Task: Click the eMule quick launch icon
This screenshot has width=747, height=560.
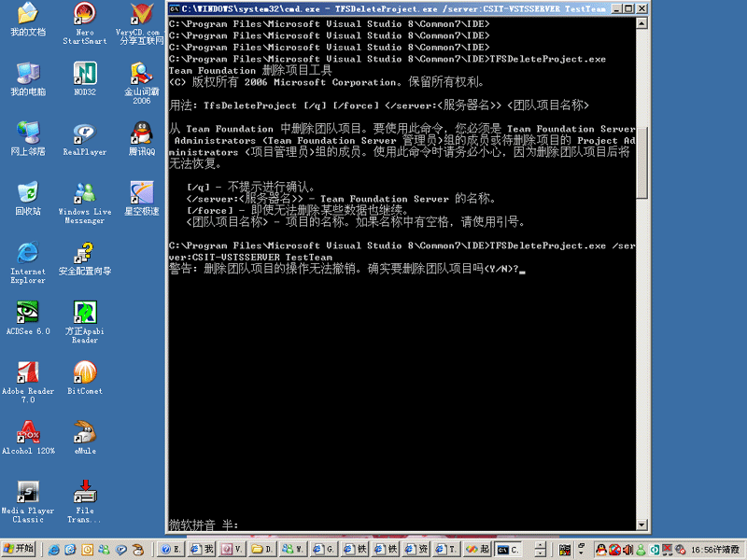Action: click(137, 550)
